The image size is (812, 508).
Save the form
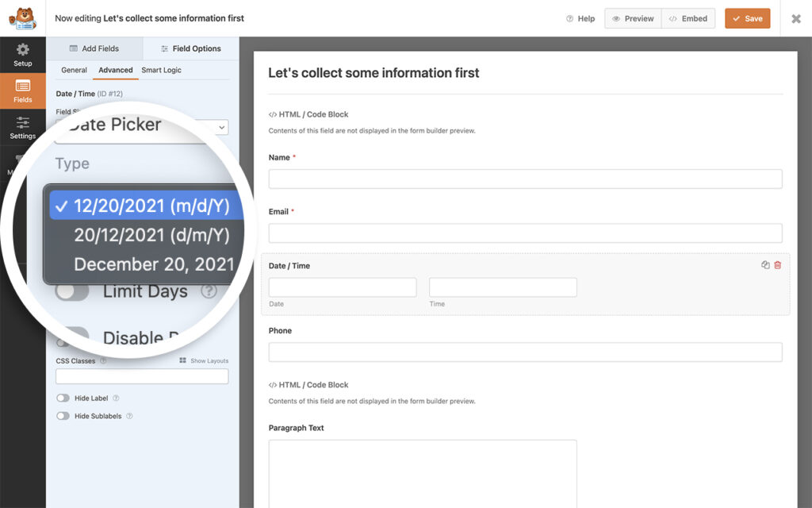[x=747, y=19]
